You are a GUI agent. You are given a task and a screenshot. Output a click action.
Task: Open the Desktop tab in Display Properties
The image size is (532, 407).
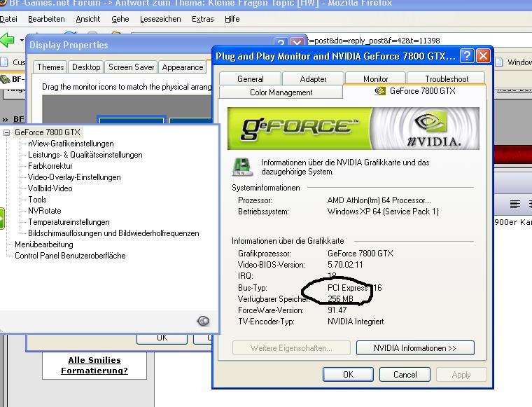86,67
